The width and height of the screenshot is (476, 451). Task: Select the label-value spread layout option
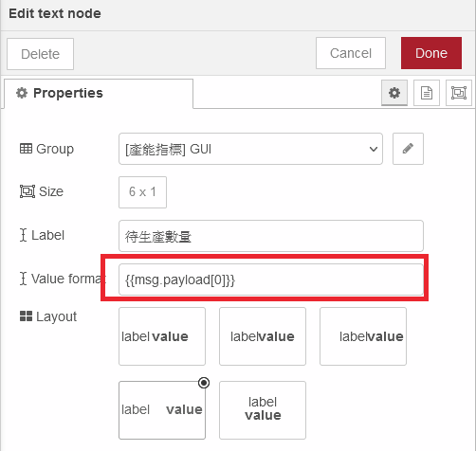[162, 410]
